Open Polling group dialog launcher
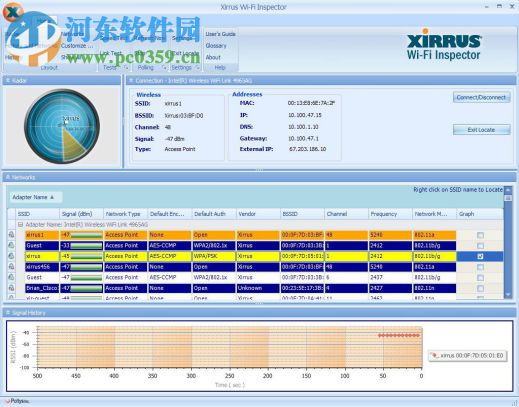Viewport: 519px width, 407px height. click(164, 68)
